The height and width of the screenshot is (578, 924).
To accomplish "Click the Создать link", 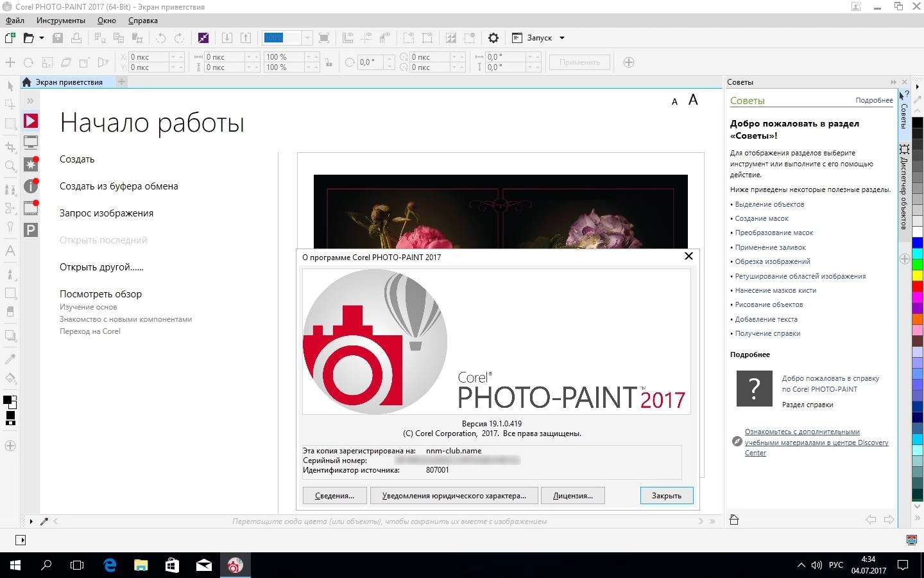I will 77,159.
